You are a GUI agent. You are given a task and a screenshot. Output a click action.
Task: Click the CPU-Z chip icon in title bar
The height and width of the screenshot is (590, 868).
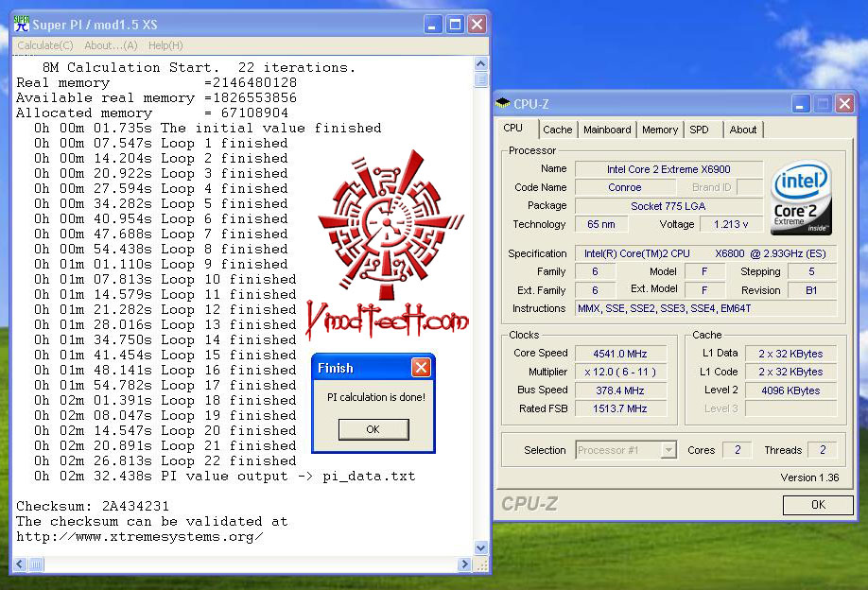tap(503, 103)
